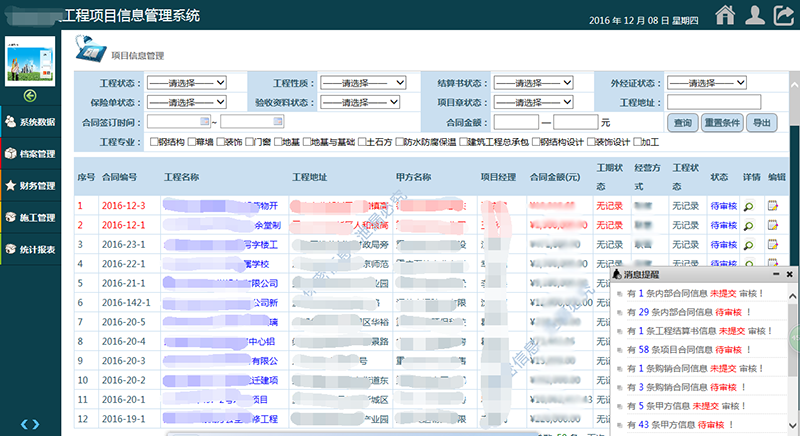Image resolution: width=800 pixels, height=436 pixels.
Task: Edit icon for contract 2016-12-3
Action: point(773,206)
